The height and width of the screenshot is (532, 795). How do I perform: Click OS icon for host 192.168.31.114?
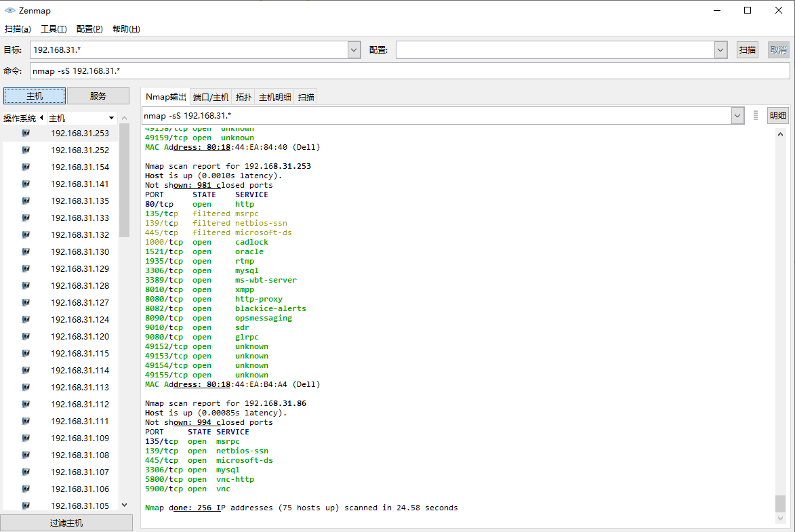[26, 370]
